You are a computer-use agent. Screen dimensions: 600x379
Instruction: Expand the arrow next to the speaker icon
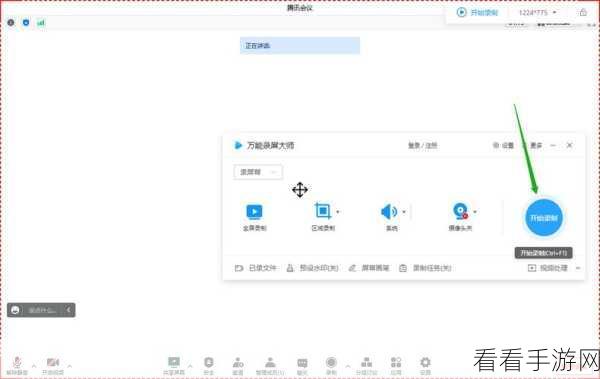tap(404, 212)
